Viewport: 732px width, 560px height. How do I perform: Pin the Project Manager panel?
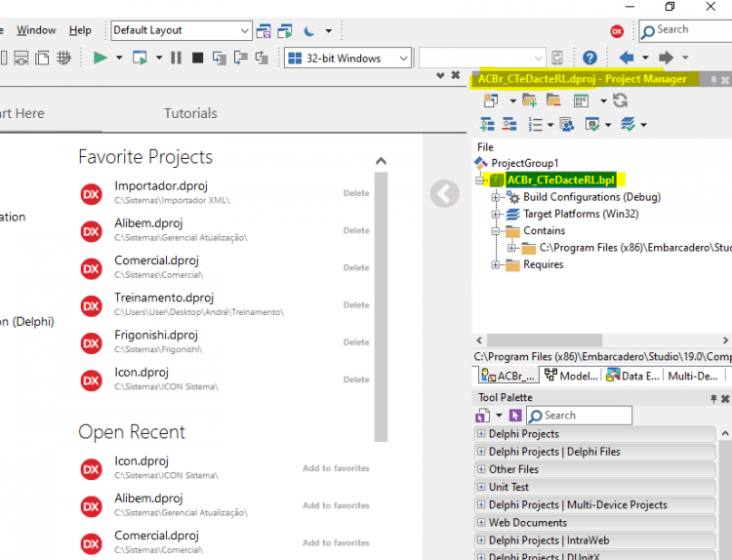[x=713, y=80]
